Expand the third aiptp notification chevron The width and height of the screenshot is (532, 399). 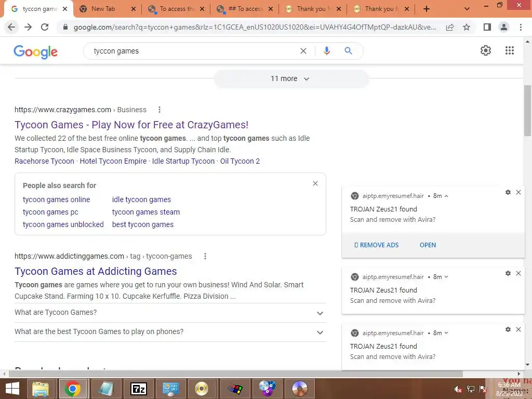(x=446, y=333)
